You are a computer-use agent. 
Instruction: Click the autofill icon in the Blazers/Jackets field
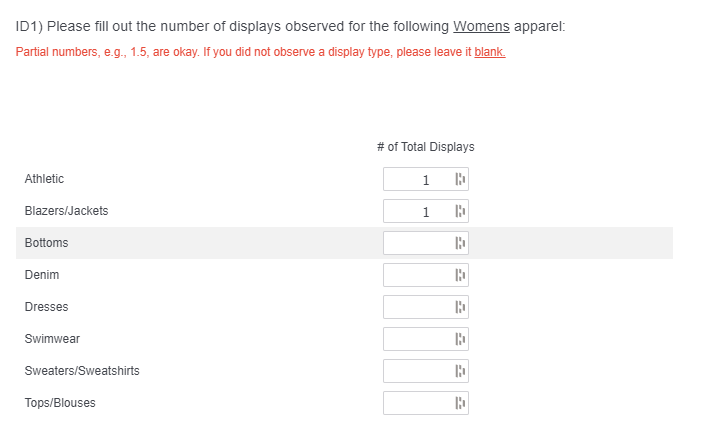click(x=460, y=212)
